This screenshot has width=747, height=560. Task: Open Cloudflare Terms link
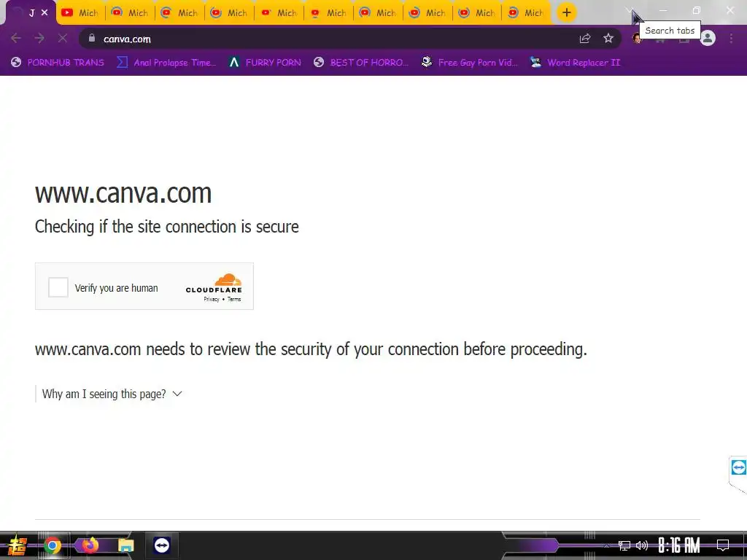(x=234, y=300)
